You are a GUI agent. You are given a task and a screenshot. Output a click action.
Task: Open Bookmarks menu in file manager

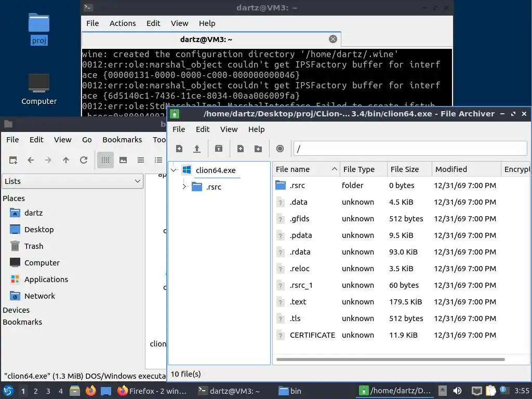[122, 140]
